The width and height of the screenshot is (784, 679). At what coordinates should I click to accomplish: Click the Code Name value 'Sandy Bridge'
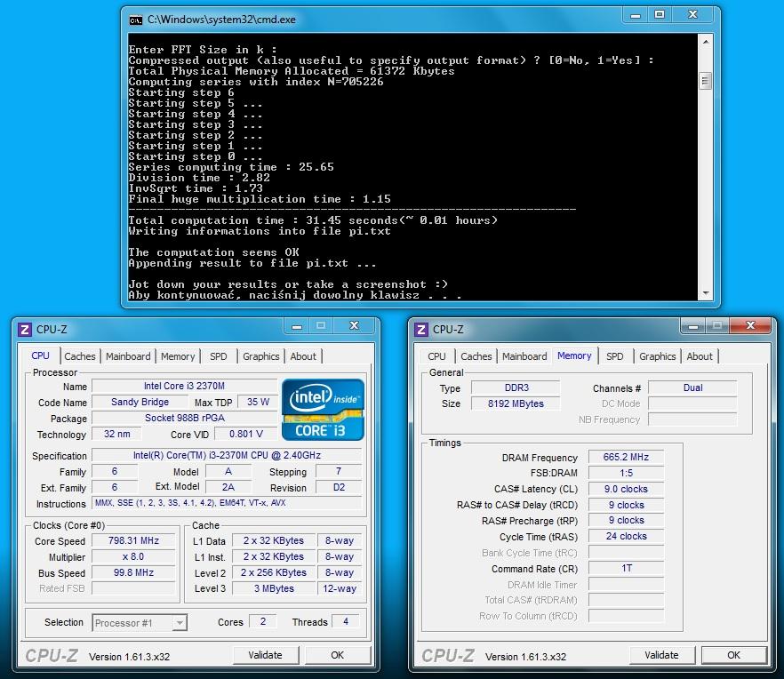[140, 402]
